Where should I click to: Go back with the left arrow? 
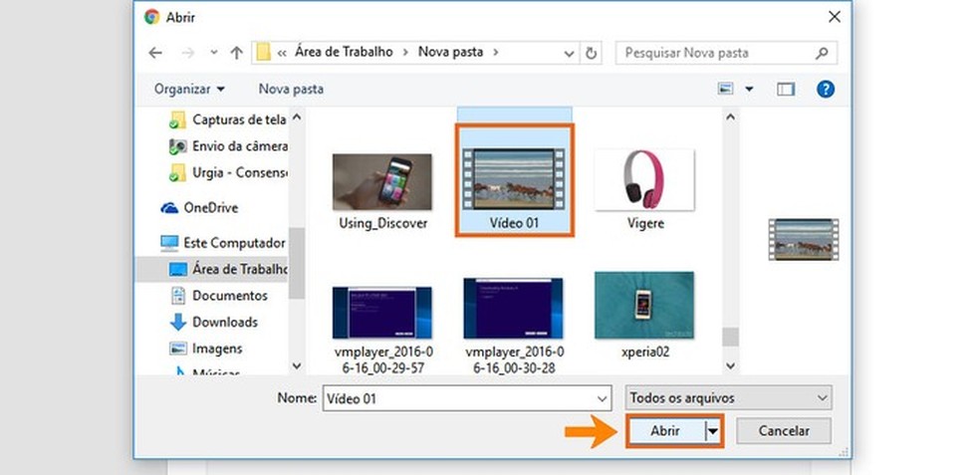[155, 53]
